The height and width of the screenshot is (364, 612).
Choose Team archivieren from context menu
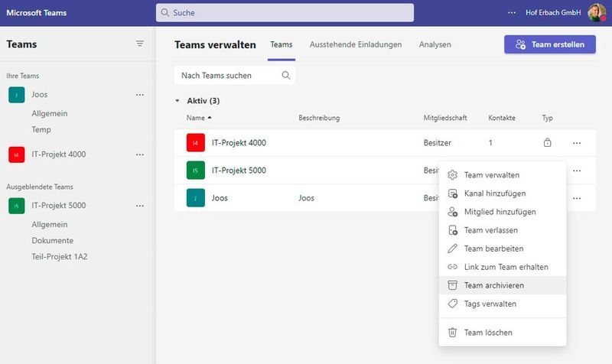(x=503, y=285)
